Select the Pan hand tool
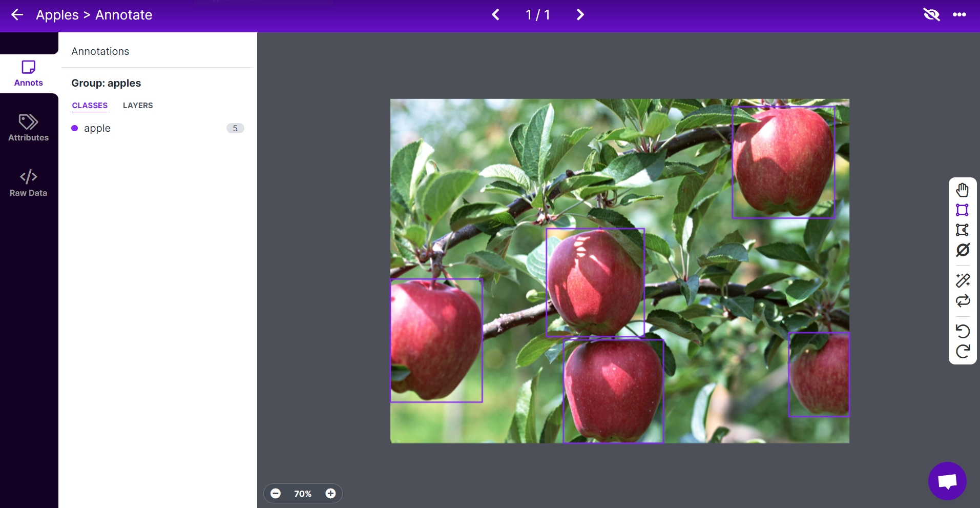This screenshot has width=980, height=508. tap(963, 190)
